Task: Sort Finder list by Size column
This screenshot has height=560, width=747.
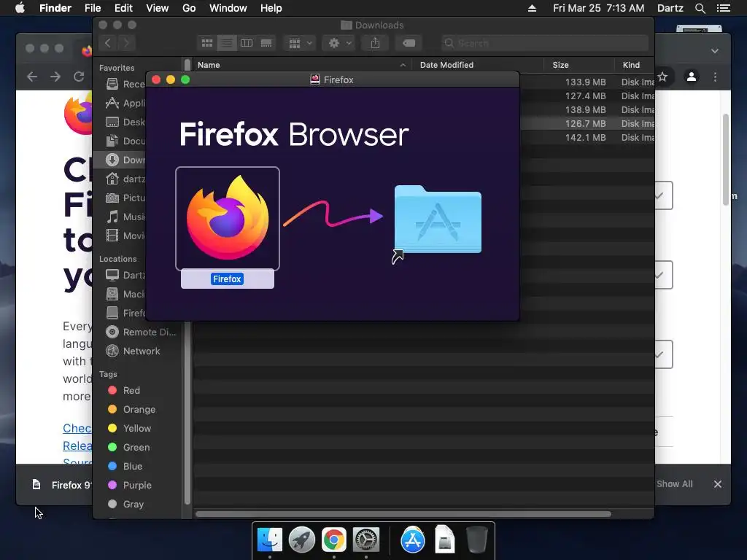Action: coord(578,65)
